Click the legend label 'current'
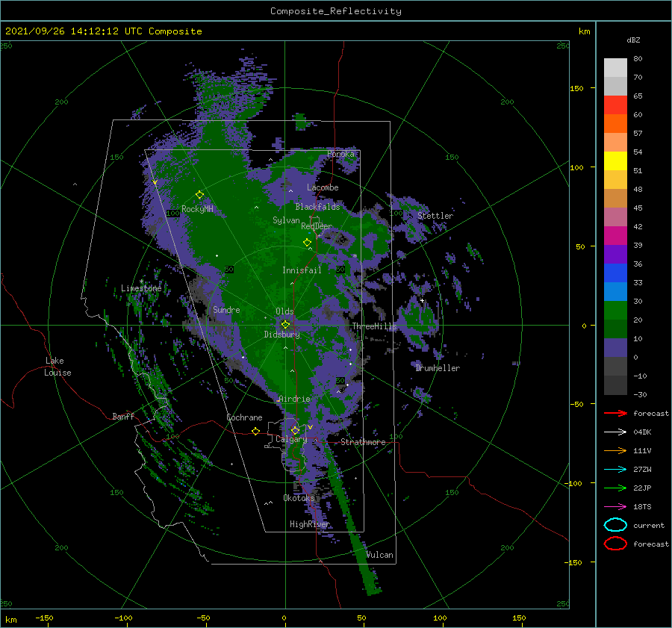 tap(649, 525)
